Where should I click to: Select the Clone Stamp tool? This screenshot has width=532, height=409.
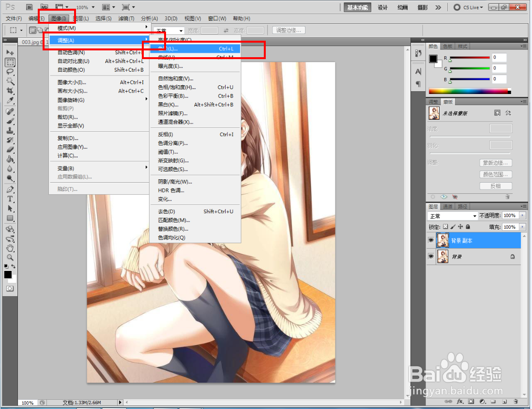pos(10,130)
